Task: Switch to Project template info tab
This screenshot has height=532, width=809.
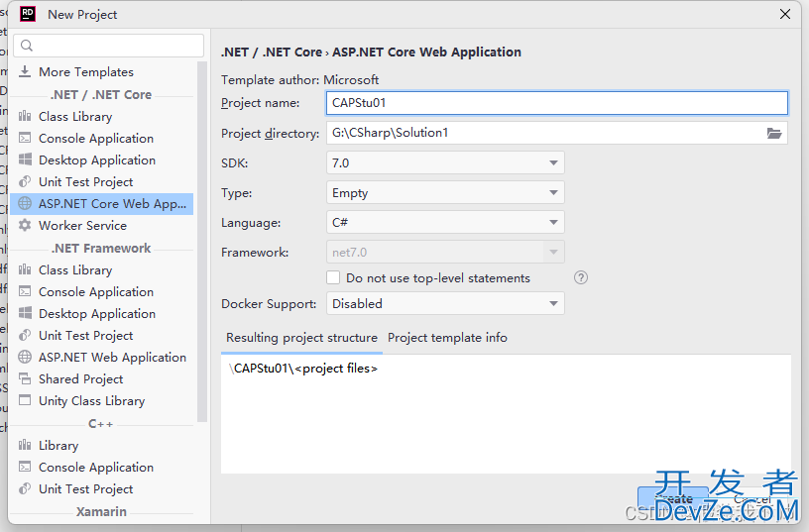Action: tap(447, 338)
